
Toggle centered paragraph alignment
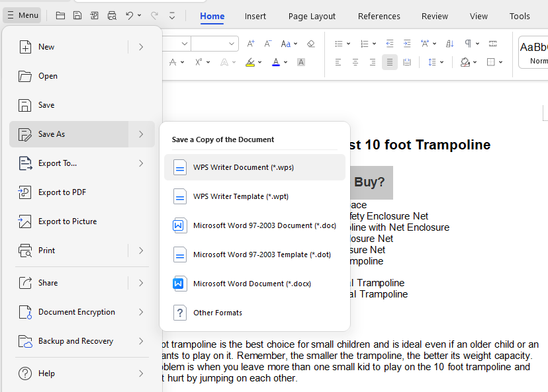355,61
